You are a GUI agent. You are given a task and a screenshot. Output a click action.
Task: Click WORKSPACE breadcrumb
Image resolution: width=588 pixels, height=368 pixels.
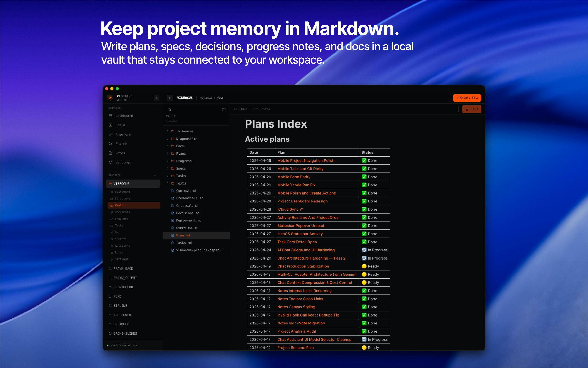206,98
